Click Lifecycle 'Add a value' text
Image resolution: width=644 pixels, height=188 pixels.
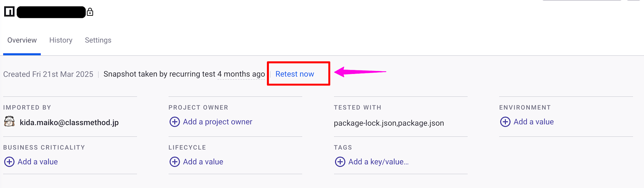tap(203, 162)
